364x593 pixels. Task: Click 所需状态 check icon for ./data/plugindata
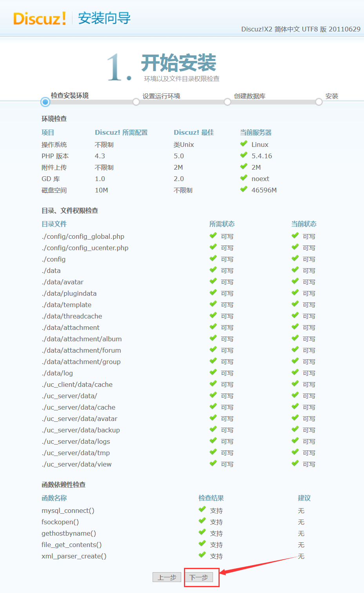pyautogui.click(x=213, y=293)
